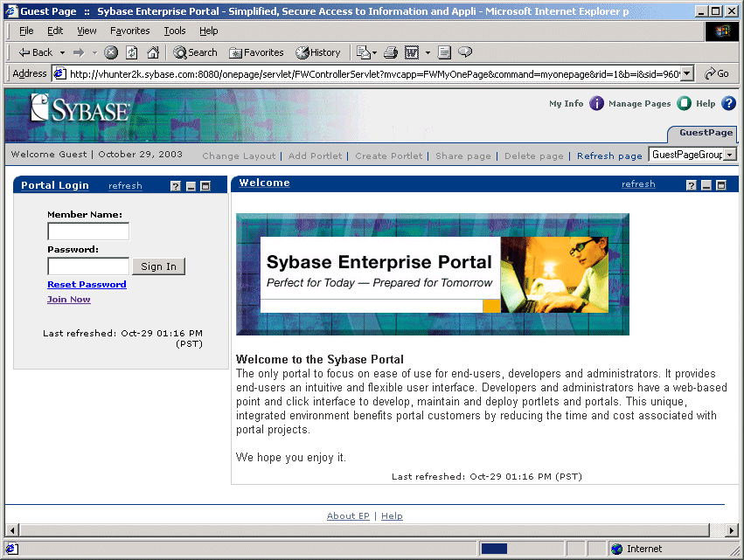The width and height of the screenshot is (744, 560).
Task: Click the portal Help question icon
Action: click(x=728, y=103)
